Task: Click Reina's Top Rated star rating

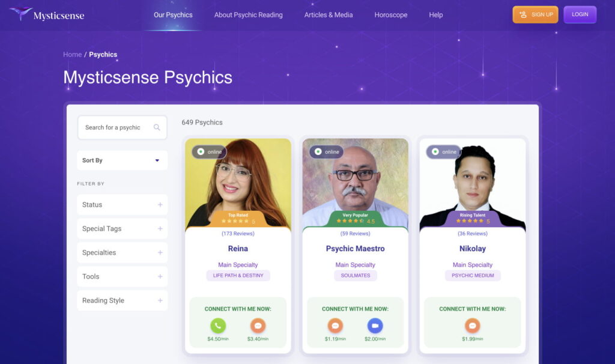Action: pyautogui.click(x=238, y=221)
